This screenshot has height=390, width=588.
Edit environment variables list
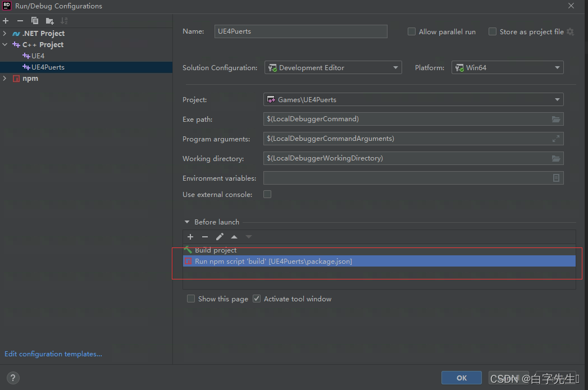pos(556,178)
